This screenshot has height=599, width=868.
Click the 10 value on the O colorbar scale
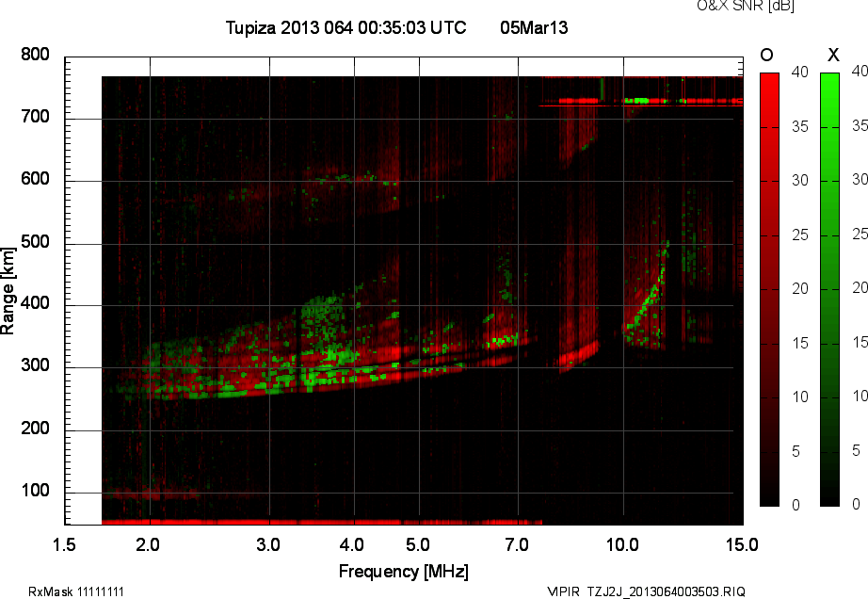coord(800,397)
